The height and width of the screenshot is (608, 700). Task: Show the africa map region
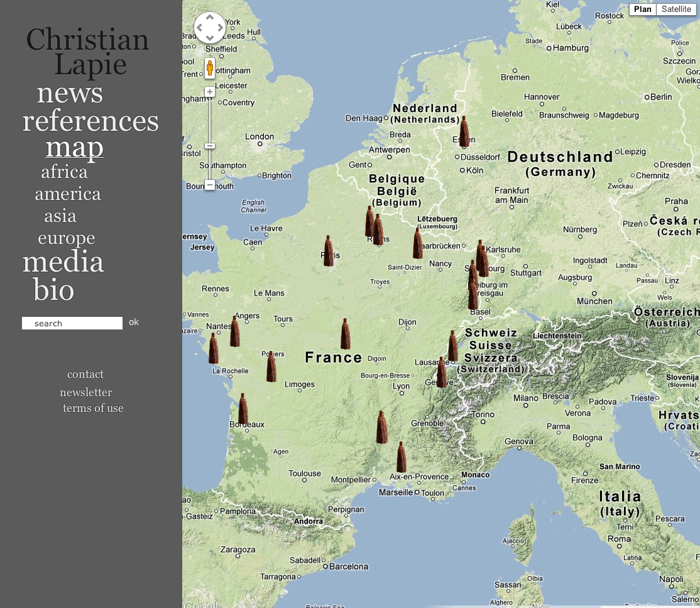point(64,172)
